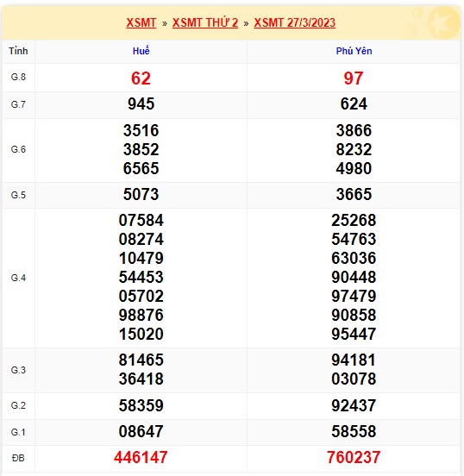Select G.6 number 6565
The width and height of the screenshot is (464, 476).
pyautogui.click(x=141, y=168)
